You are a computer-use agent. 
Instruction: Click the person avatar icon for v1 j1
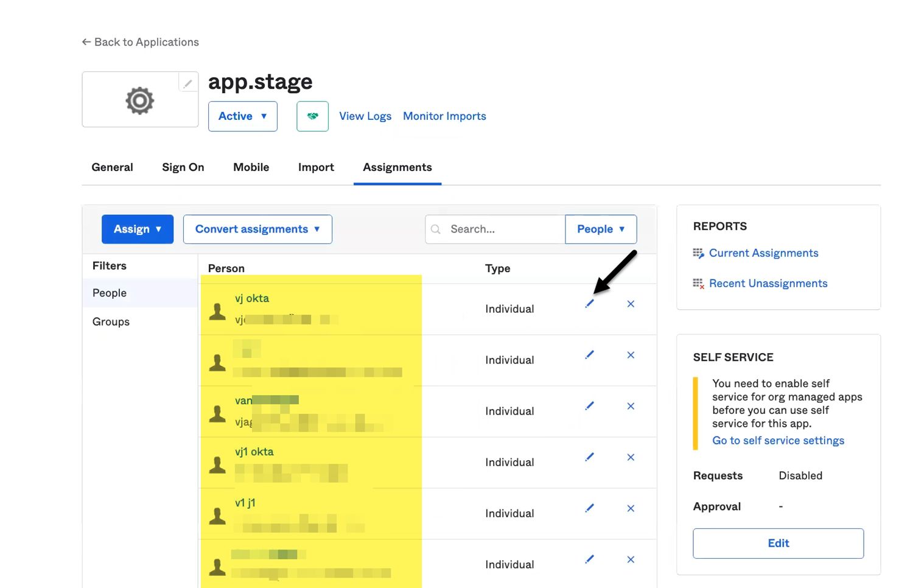pos(217,516)
